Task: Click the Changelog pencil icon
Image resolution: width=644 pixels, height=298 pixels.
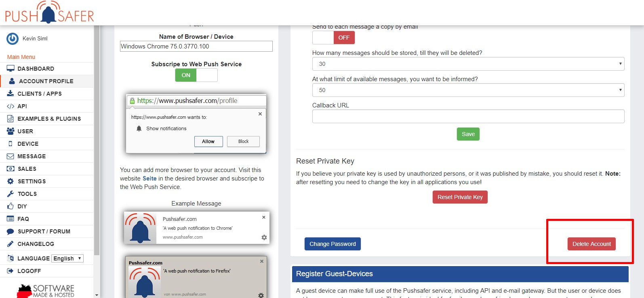Action: (x=11, y=244)
